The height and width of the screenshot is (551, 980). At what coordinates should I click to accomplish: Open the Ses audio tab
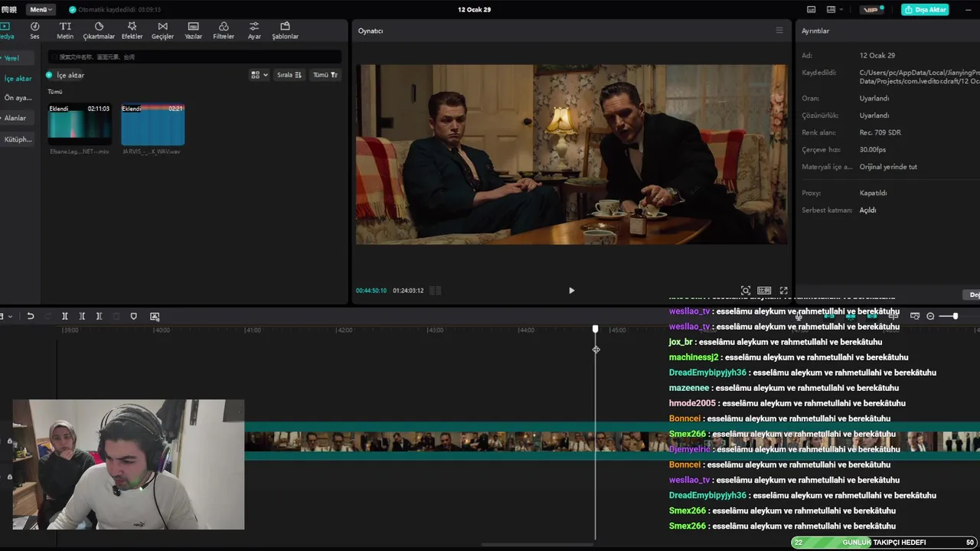34,31
